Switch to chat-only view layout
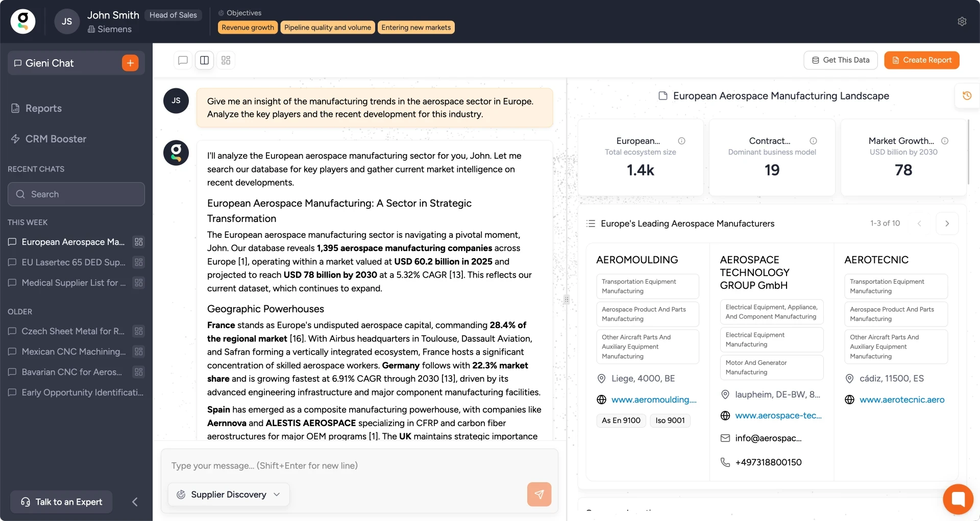 (183, 60)
